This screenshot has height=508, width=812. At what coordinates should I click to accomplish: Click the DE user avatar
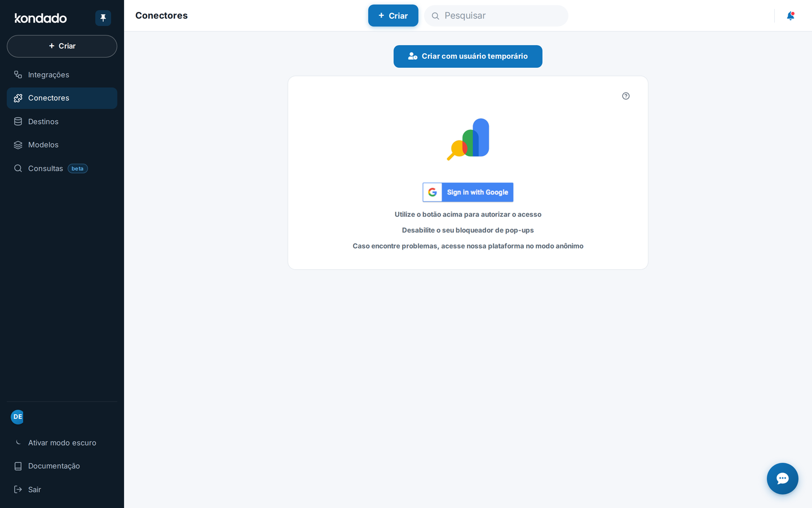pyautogui.click(x=17, y=417)
